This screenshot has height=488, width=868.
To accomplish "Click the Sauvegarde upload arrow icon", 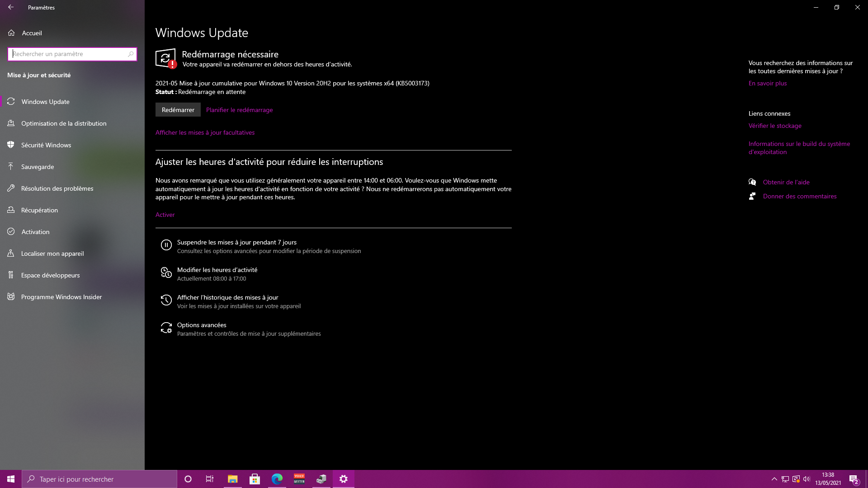I will tap(11, 166).
